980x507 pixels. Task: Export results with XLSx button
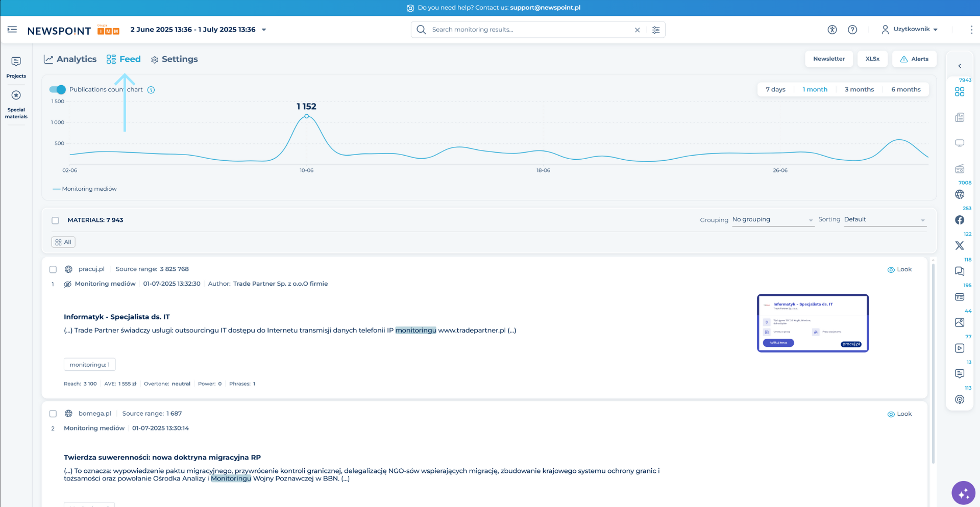[872, 59]
